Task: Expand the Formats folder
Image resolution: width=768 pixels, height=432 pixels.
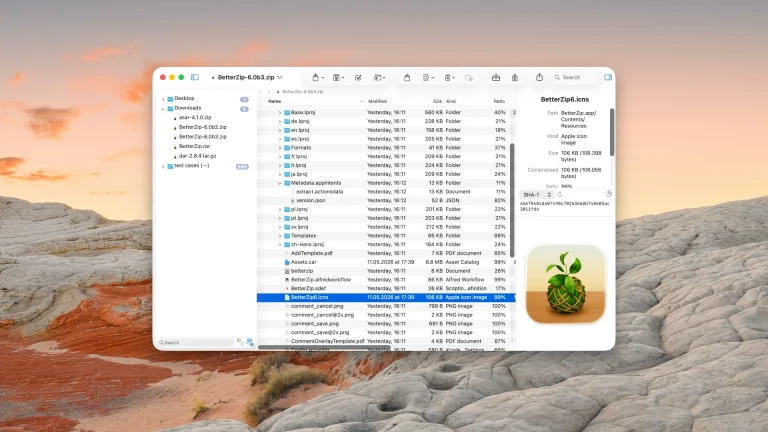Action: click(280, 148)
